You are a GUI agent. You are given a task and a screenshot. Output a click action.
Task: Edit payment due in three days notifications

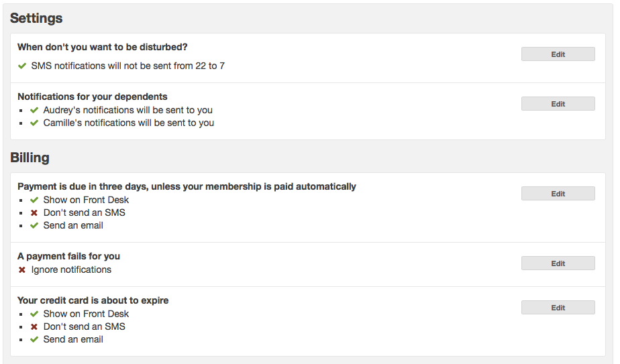(x=558, y=194)
